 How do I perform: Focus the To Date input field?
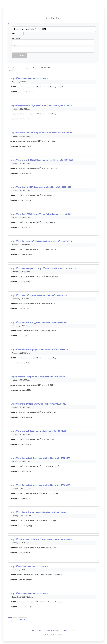53,50
